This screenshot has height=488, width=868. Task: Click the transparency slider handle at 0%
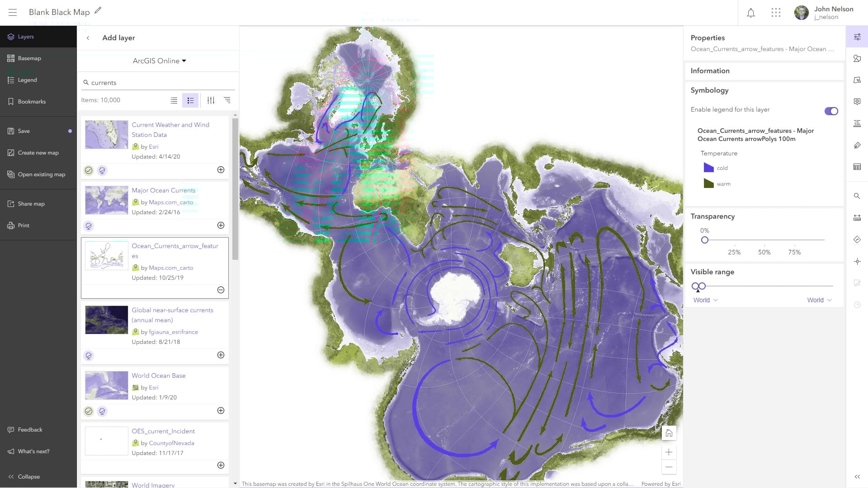pos(705,240)
